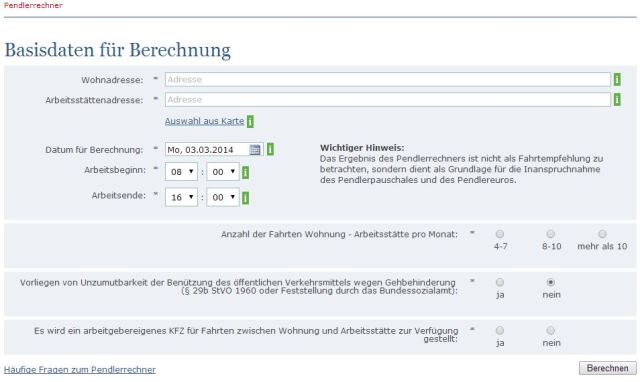The height and width of the screenshot is (382, 640).
Task: Open the Arbeitsbeginn minute dropdown
Action: pos(223,172)
